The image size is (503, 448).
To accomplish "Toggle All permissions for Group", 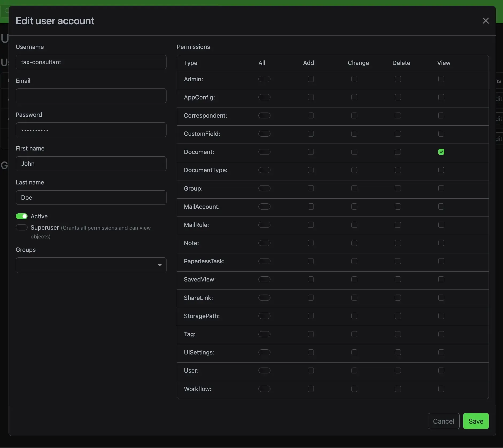I will [x=264, y=188].
